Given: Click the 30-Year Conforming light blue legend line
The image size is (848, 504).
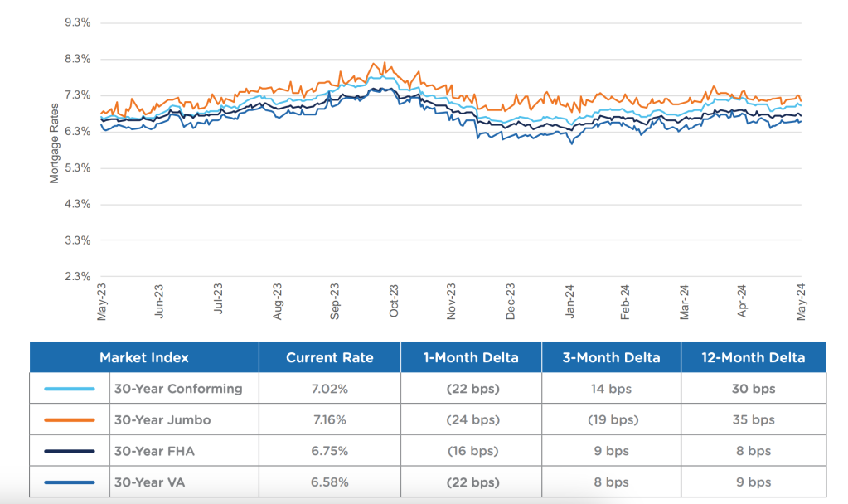Looking at the screenshot, I should point(71,389).
